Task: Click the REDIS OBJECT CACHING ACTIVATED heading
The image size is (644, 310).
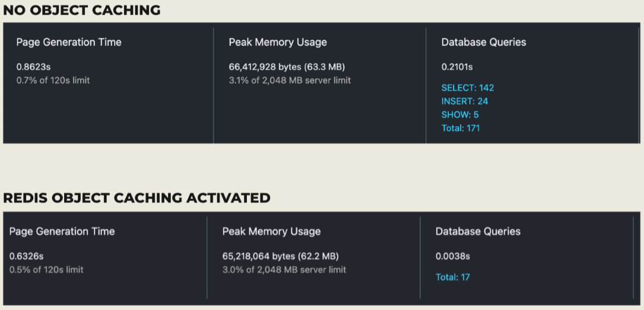Action: pyautogui.click(x=137, y=197)
